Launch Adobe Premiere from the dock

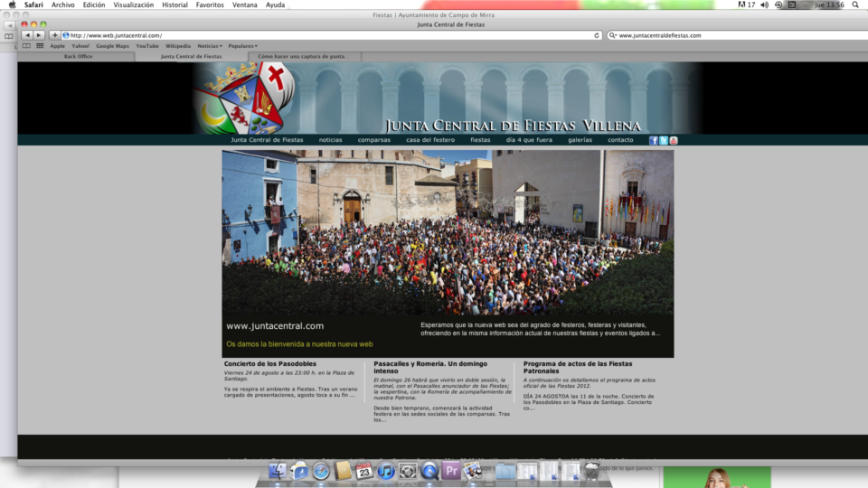(x=451, y=471)
